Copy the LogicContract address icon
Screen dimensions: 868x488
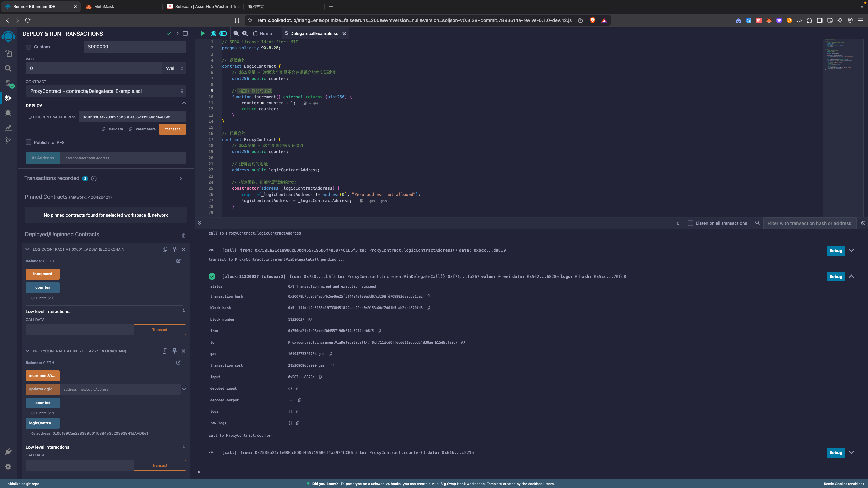click(165, 249)
